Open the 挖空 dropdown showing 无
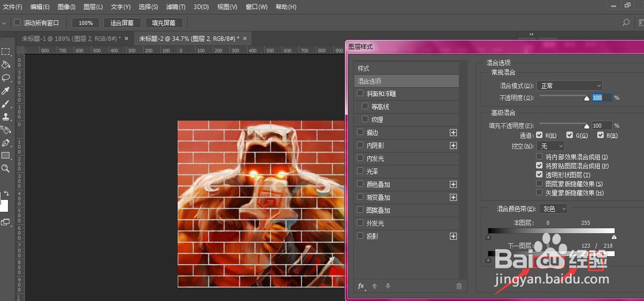The image size is (644, 301). [x=551, y=146]
